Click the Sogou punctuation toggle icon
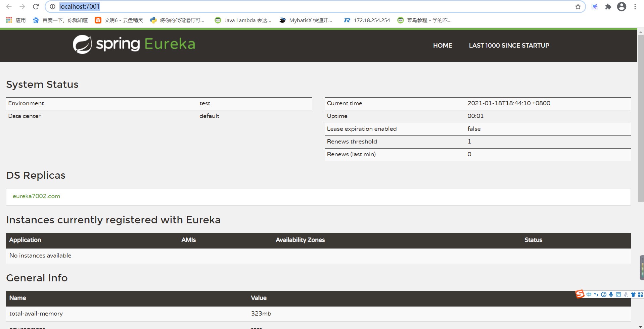This screenshot has width=644, height=329. 596,294
